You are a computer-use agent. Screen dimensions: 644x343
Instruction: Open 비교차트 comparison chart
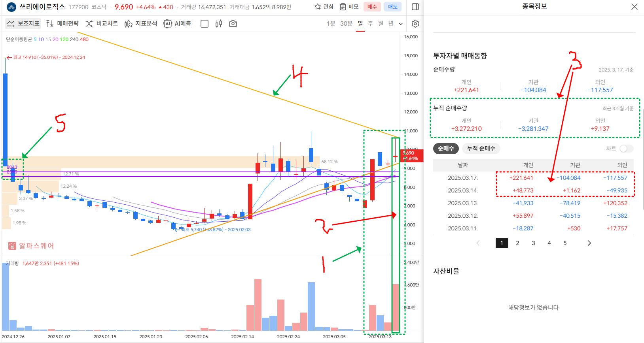[102, 24]
